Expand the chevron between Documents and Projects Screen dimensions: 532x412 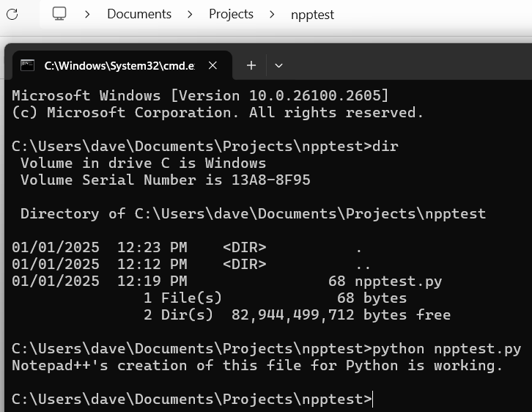coord(190,14)
